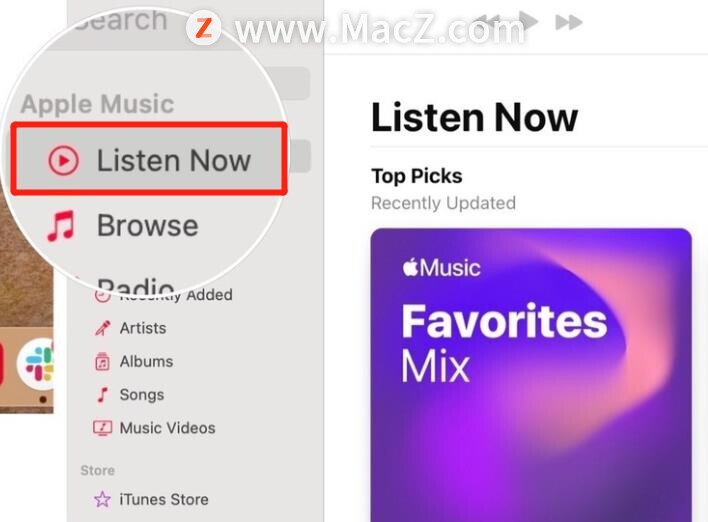Open the Radio section
This screenshot has height=522, width=708.
pos(136,285)
